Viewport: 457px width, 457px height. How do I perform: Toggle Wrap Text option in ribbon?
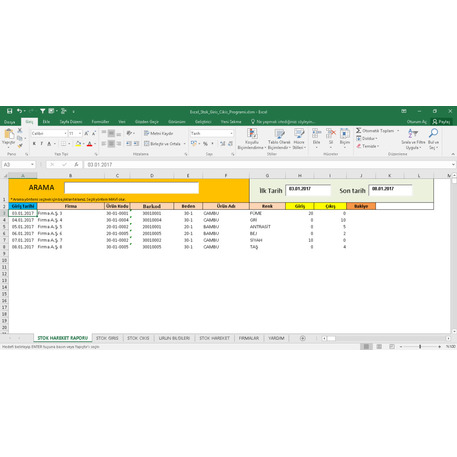159,133
